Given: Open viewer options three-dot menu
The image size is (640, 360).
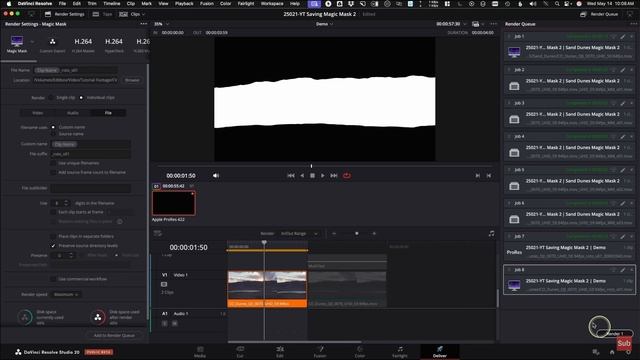Looking at the screenshot, I should point(493,24).
